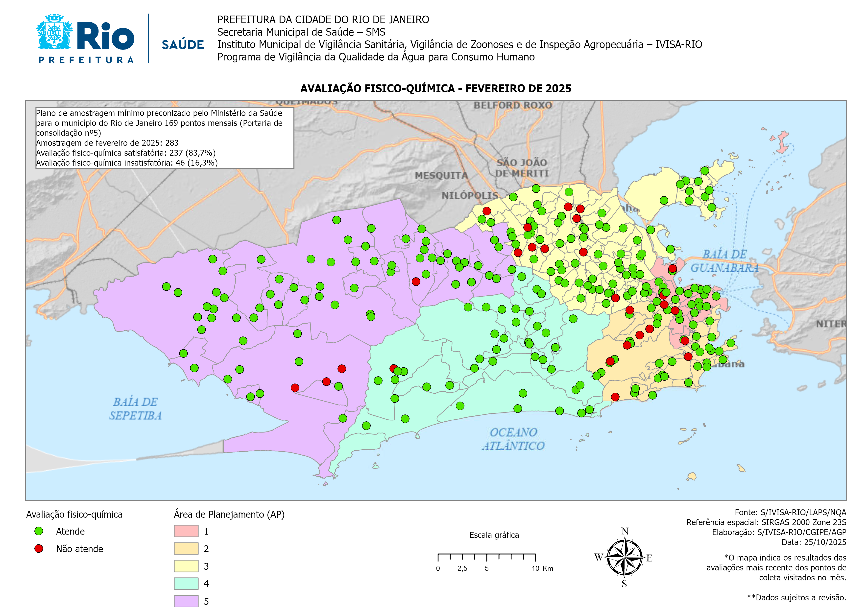Click the map title Avaliação Fisico-Química
Image resolution: width=868 pixels, height=614 pixels.
(435, 89)
